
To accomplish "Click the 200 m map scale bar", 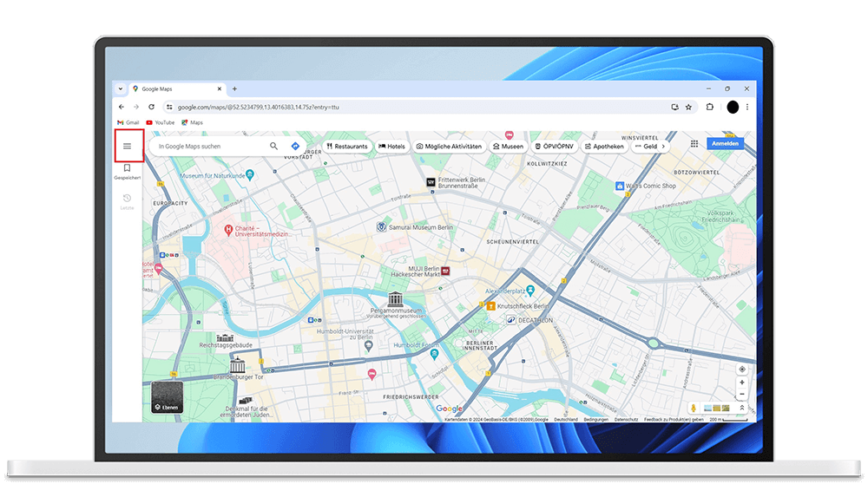I will point(729,419).
